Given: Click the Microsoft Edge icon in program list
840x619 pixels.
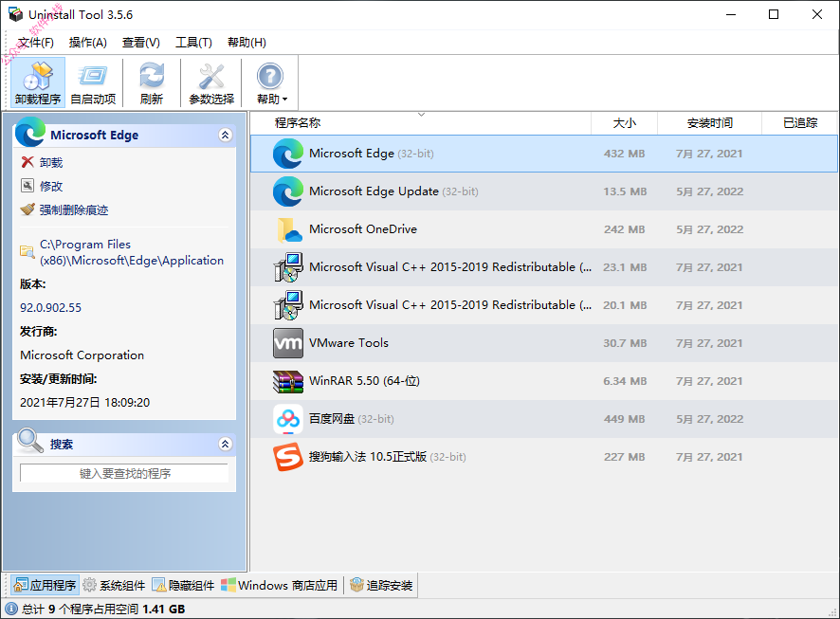Looking at the screenshot, I should [288, 154].
